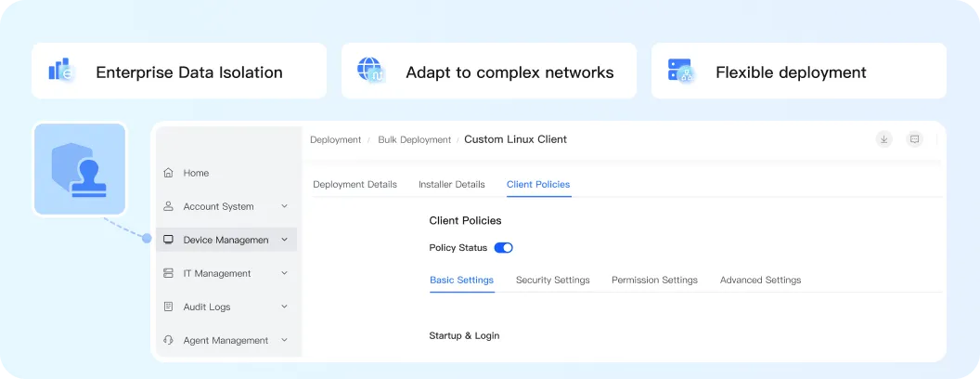Image resolution: width=980 pixels, height=379 pixels.
Task: Click the download icon in header
Action: tap(883, 139)
